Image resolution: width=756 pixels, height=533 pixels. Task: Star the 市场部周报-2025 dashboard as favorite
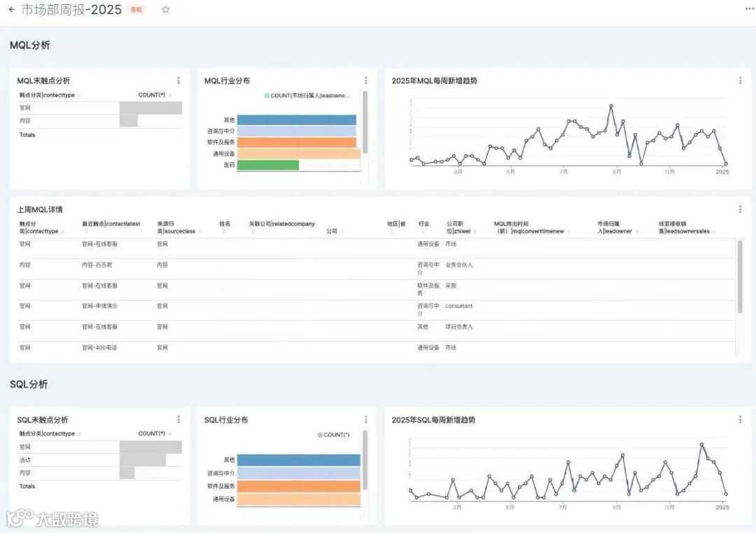coord(165,9)
